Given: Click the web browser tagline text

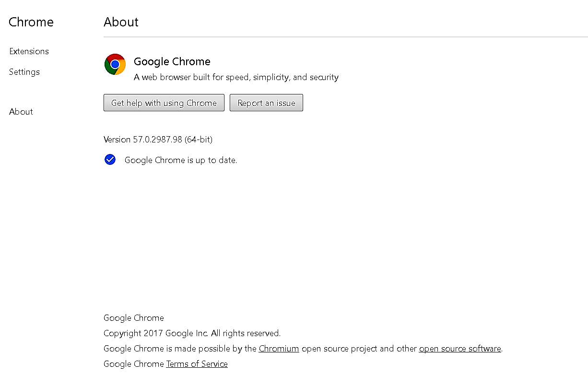Looking at the screenshot, I should coord(236,77).
